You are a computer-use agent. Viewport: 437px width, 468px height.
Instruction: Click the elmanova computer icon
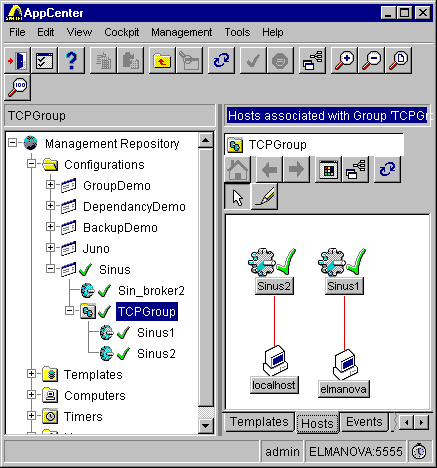click(345, 364)
